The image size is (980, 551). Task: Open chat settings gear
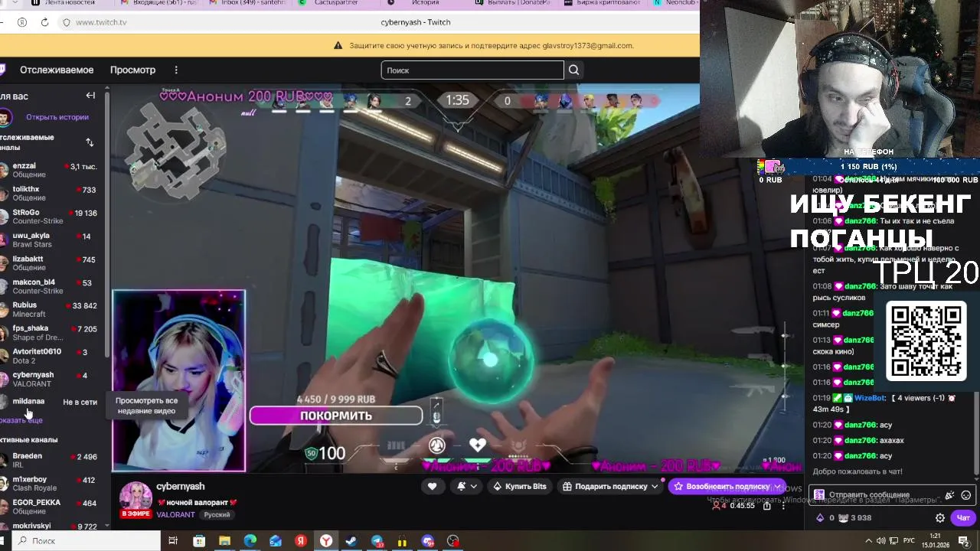(940, 518)
